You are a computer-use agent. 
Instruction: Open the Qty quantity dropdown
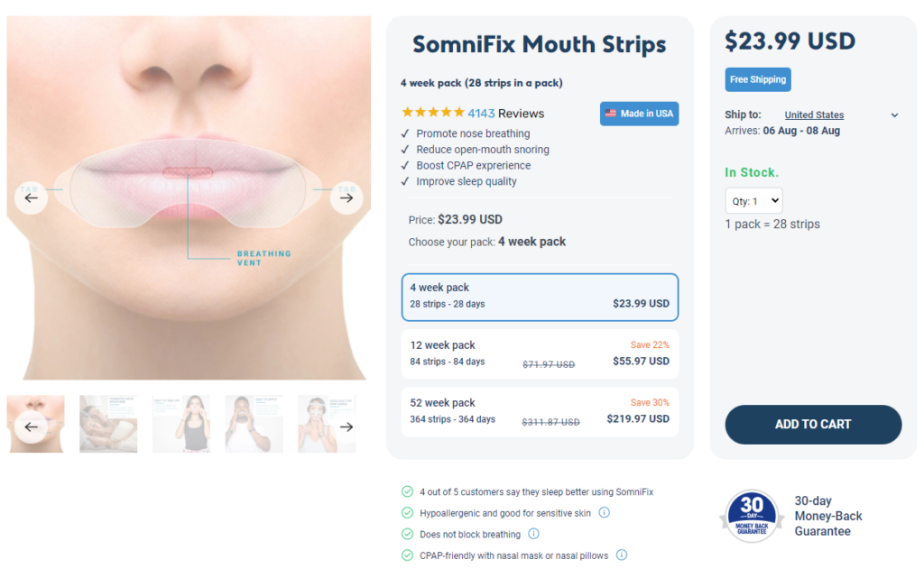753,201
